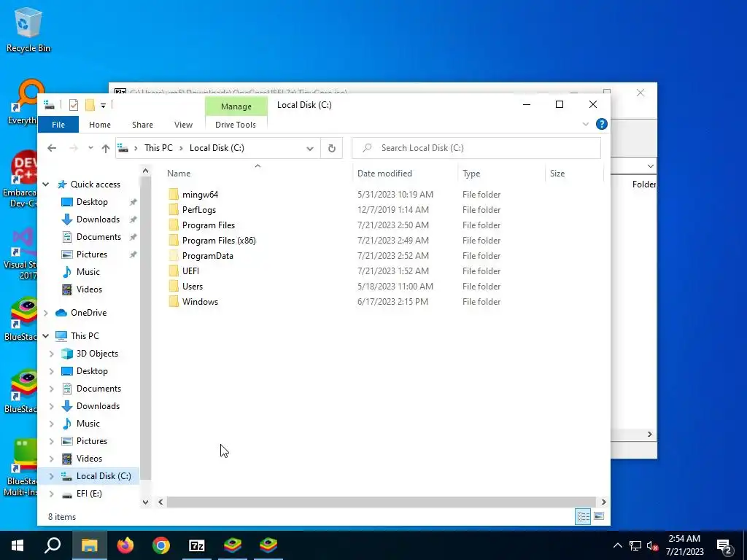This screenshot has height=560, width=747.
Task: Switch to 7-Zip taskbar window
Action: click(x=197, y=545)
